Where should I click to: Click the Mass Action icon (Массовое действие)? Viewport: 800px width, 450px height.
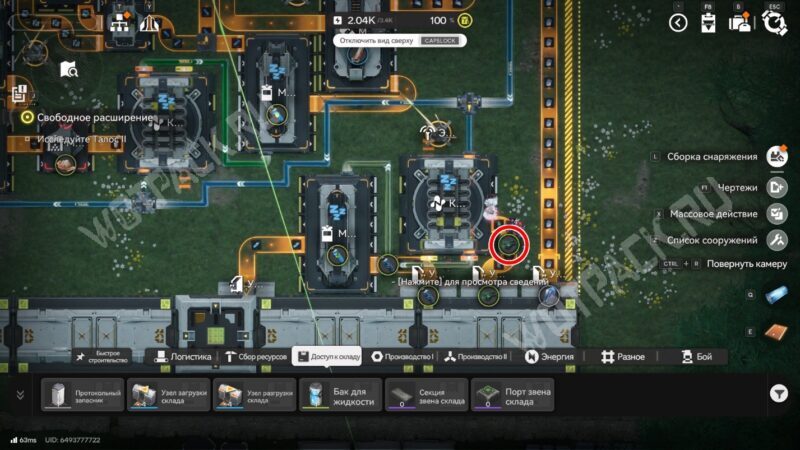click(777, 214)
